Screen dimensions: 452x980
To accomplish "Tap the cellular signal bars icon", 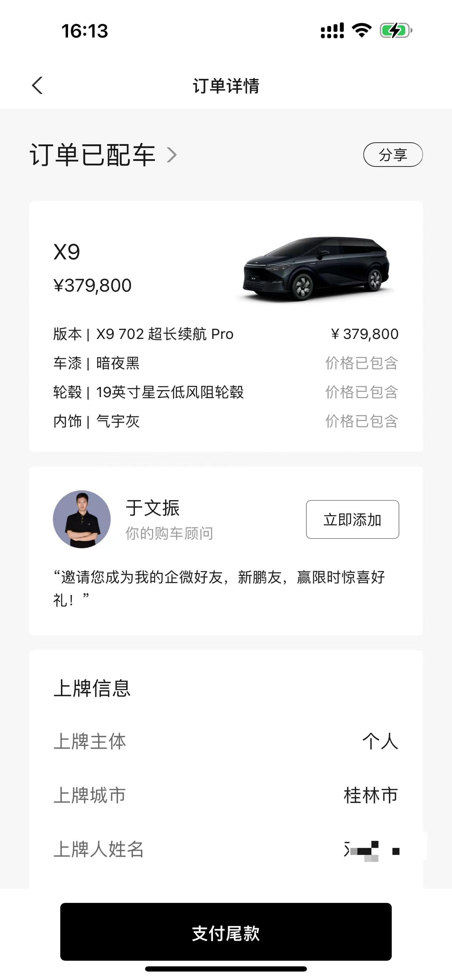I will point(332,30).
